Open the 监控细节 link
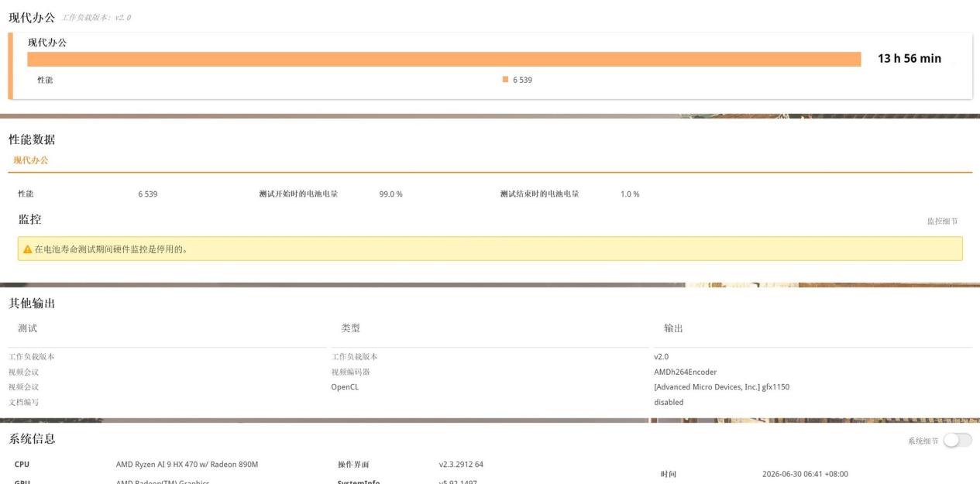Viewport: 980px width, 484px height. coord(942,221)
